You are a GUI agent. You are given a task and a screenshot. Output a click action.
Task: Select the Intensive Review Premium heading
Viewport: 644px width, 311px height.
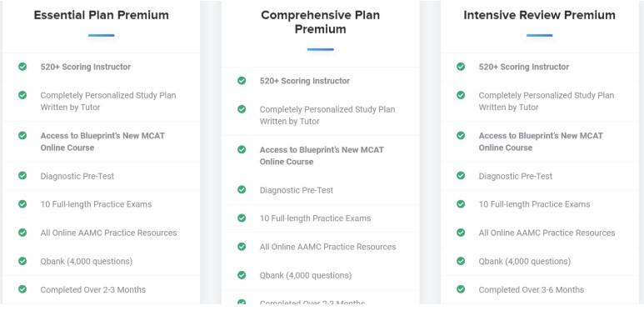[x=539, y=15]
